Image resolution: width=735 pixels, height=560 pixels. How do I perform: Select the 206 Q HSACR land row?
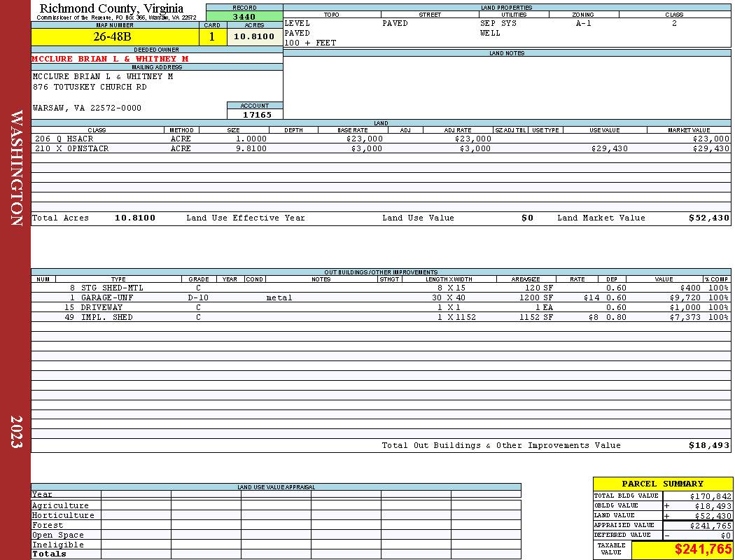(x=381, y=139)
